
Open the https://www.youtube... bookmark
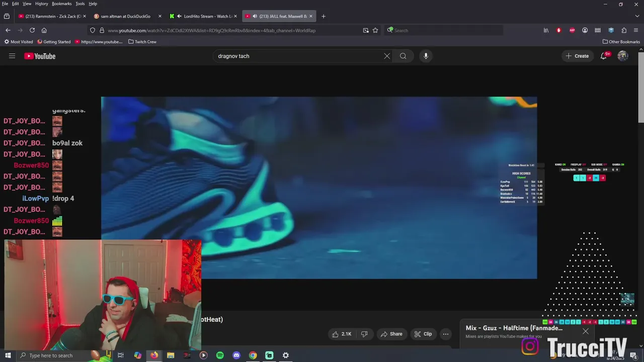[x=99, y=42]
